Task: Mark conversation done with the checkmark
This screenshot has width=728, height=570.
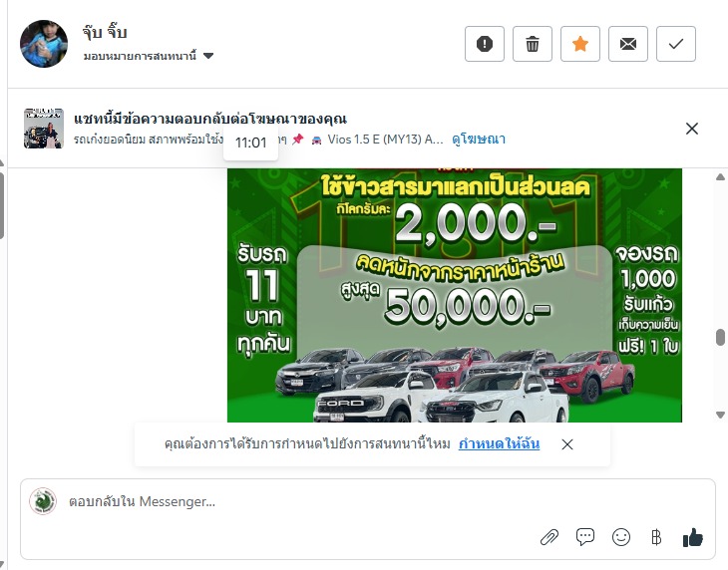Action: click(675, 44)
